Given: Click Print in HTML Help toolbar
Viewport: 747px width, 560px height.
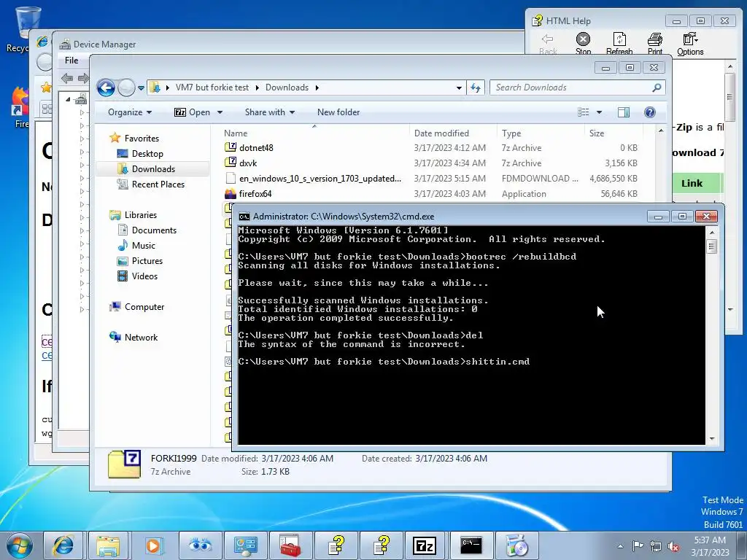Looking at the screenshot, I should point(654,44).
